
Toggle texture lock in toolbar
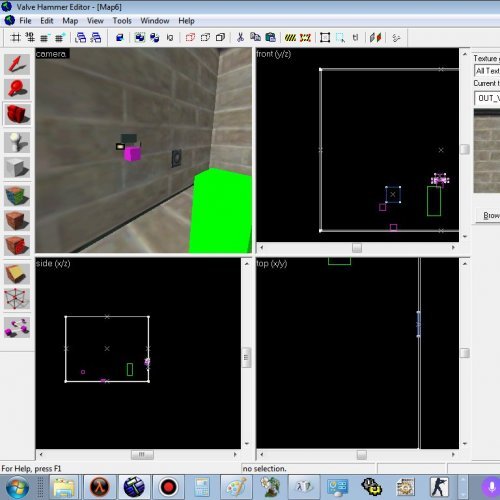point(355,38)
